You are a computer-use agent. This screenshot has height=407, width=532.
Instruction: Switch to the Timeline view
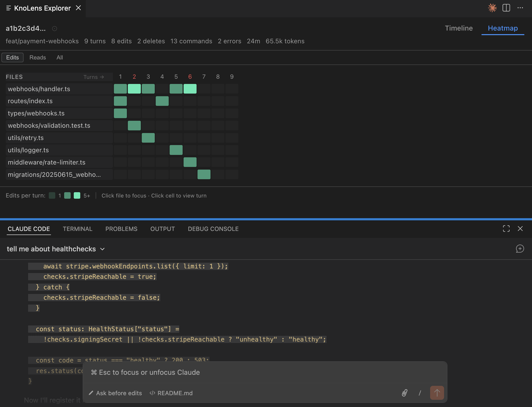point(459,28)
